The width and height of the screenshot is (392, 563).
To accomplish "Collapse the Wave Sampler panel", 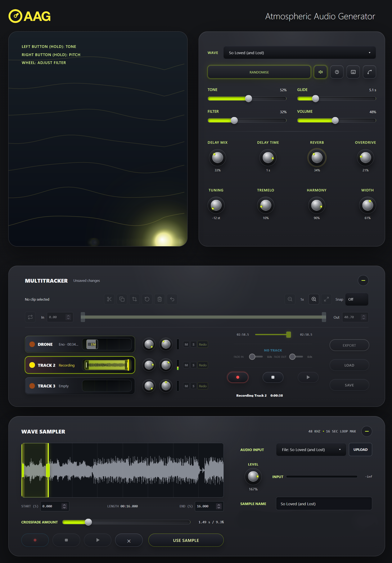I will pos(367,431).
